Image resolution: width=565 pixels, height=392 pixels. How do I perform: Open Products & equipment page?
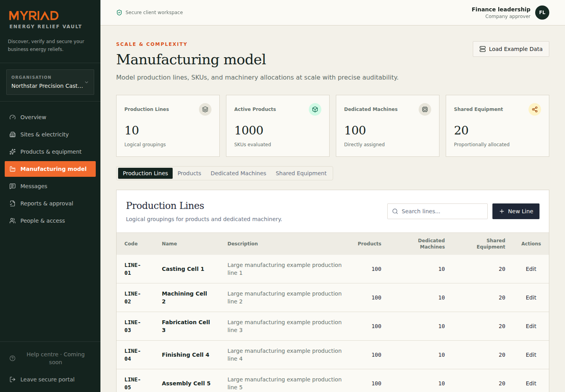point(50,152)
